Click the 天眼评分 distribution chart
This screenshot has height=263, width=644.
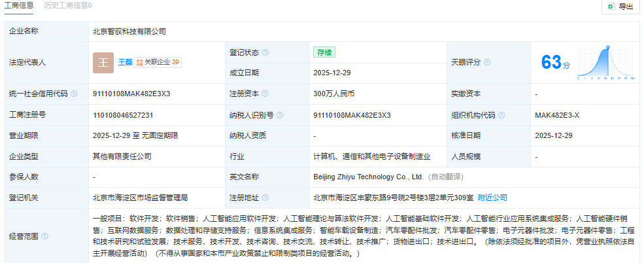coord(606,62)
